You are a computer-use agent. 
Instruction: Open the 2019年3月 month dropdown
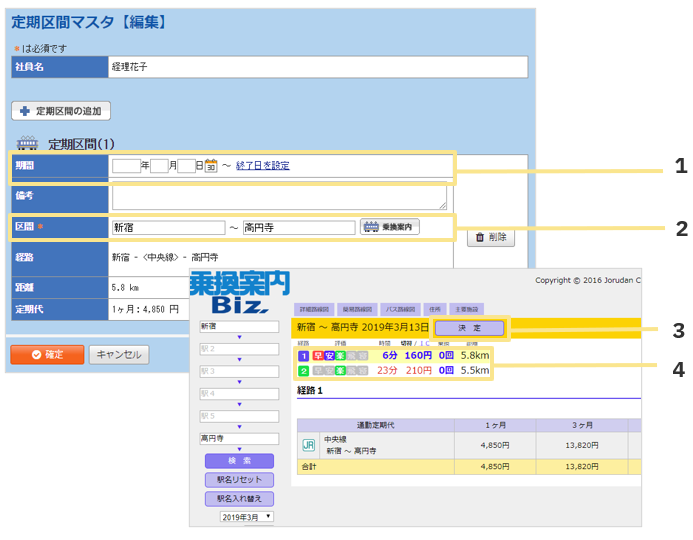247,517
